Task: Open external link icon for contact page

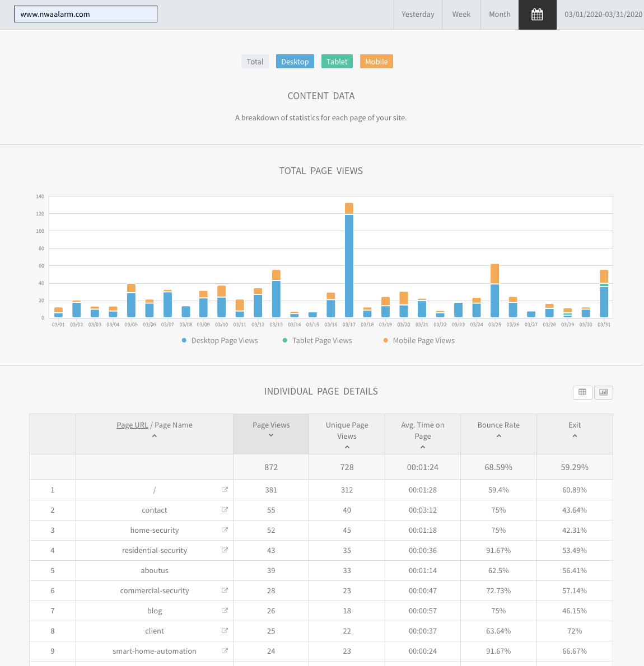Action: [x=225, y=510]
